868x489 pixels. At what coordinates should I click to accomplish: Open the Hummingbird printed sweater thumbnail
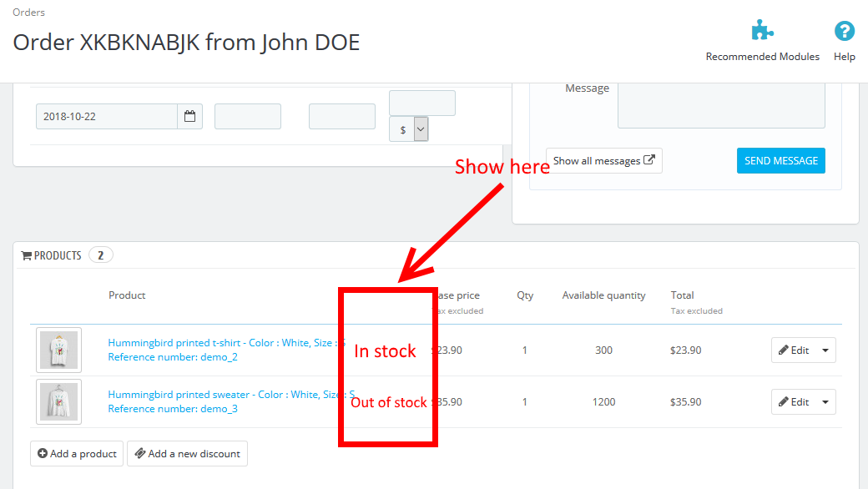pyautogui.click(x=58, y=402)
